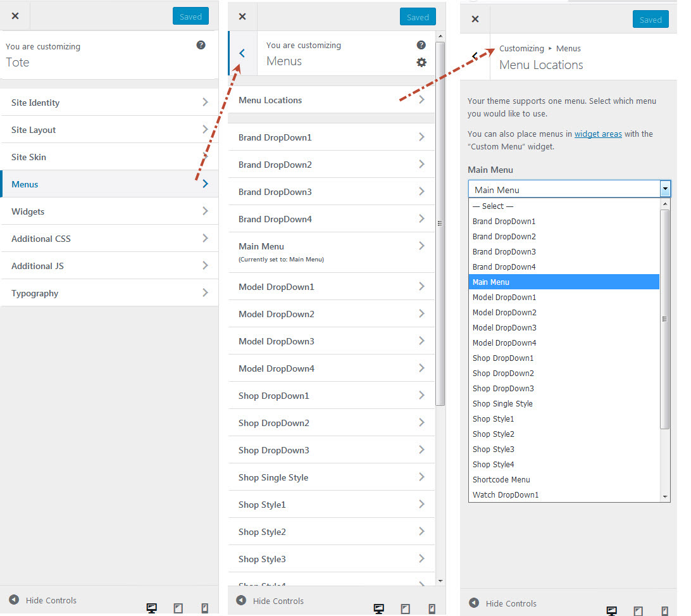This screenshot has width=691, height=616.
Task: Switch to desktop preview in the Tote panel
Action: (152, 608)
